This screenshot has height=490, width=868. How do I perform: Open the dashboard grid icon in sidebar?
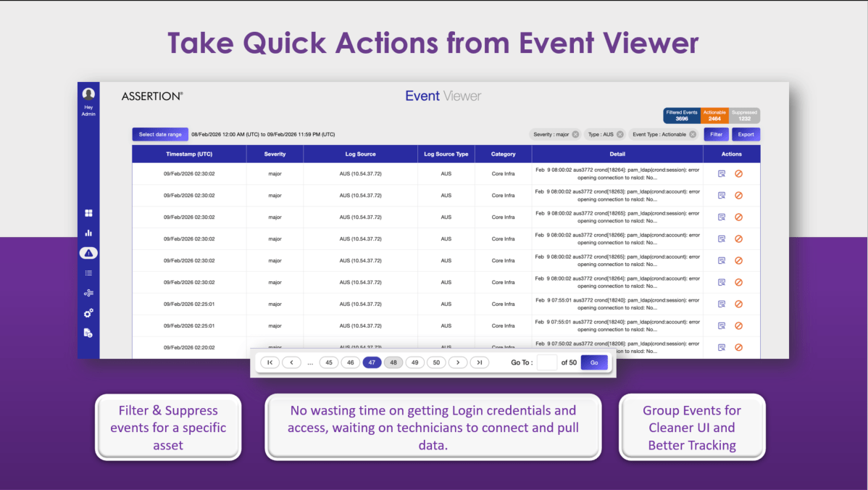pos(88,213)
